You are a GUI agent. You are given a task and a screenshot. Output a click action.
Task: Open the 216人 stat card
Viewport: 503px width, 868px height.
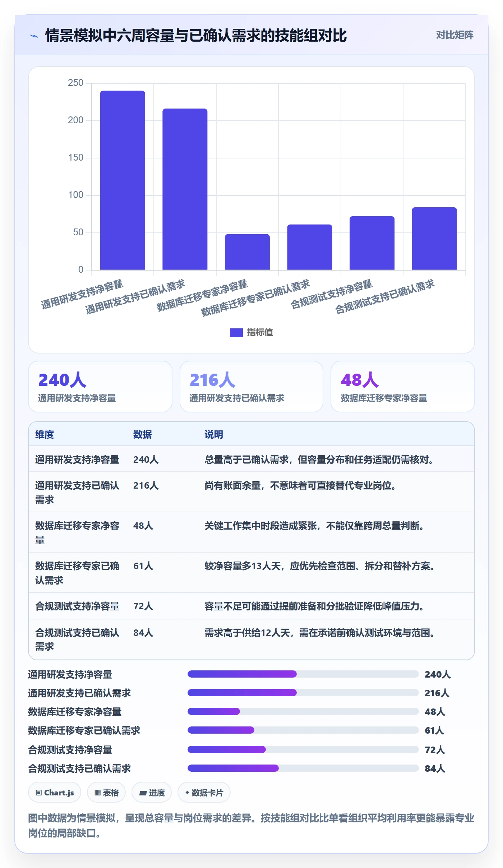(x=251, y=387)
